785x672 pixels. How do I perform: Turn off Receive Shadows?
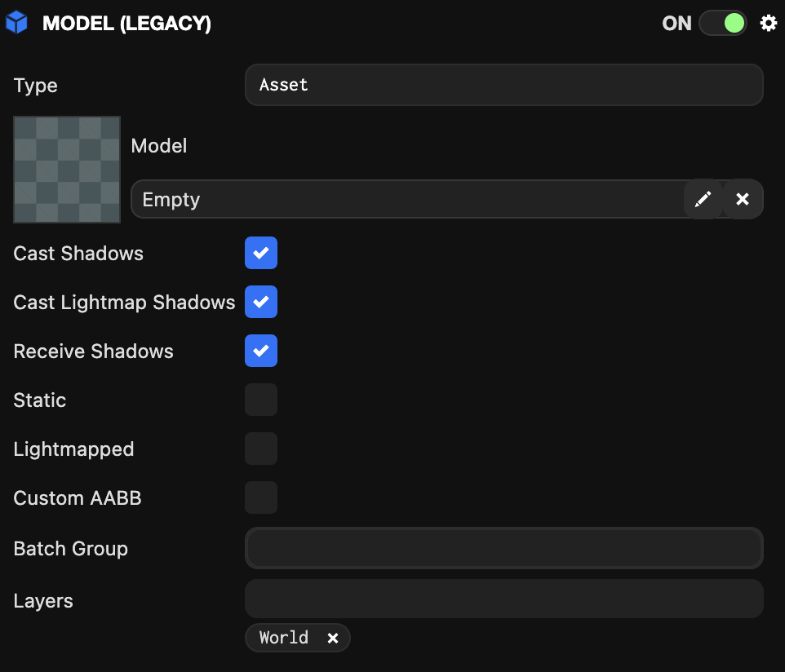[x=261, y=351]
